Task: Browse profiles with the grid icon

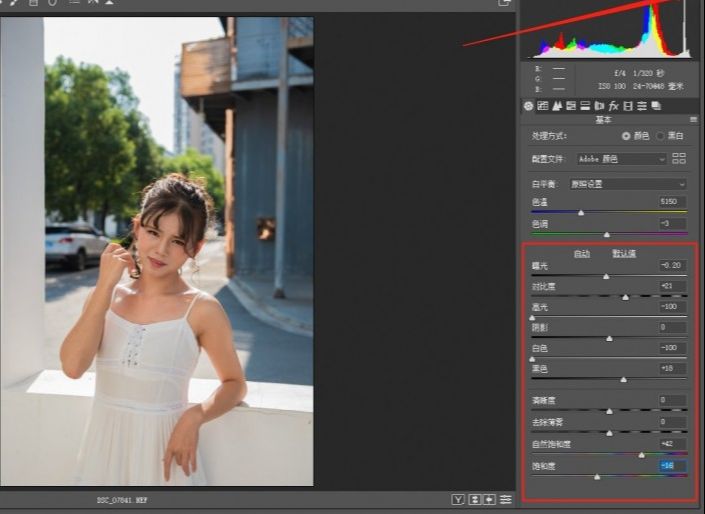Action: click(x=678, y=158)
